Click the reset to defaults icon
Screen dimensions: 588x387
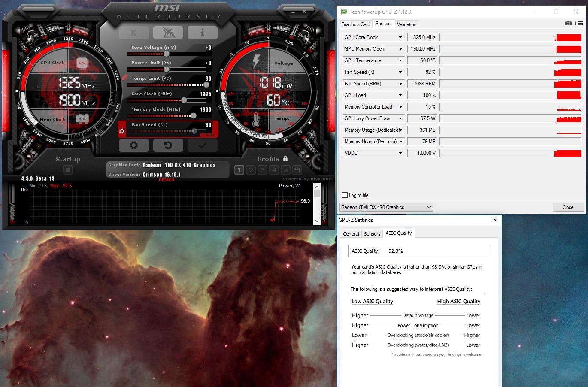click(x=168, y=145)
